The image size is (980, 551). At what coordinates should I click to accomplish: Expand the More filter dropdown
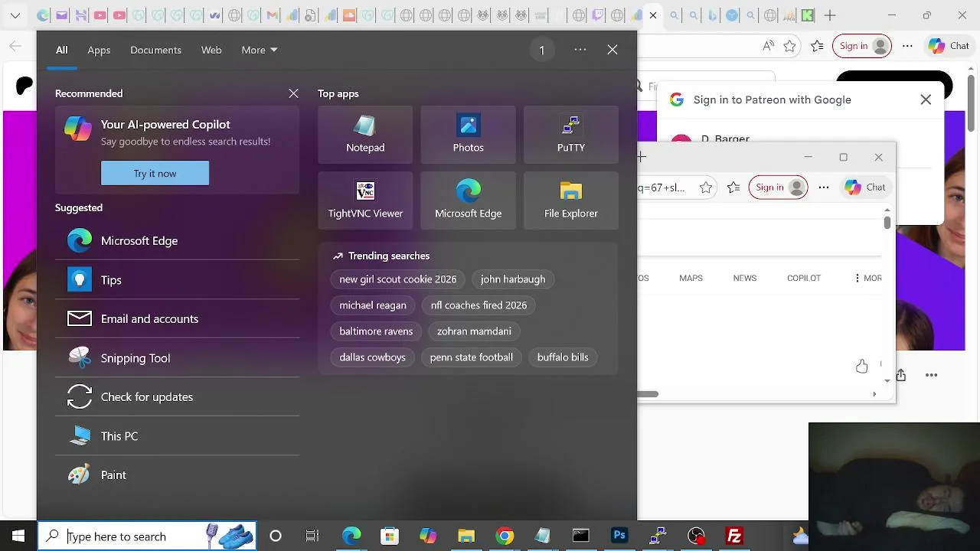(259, 50)
